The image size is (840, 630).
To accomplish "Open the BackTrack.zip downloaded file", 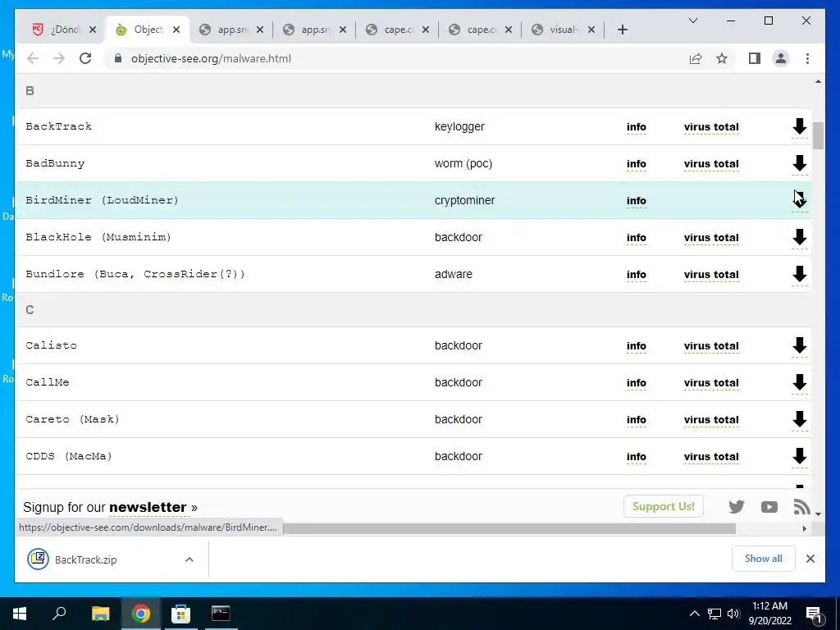I will [85, 559].
